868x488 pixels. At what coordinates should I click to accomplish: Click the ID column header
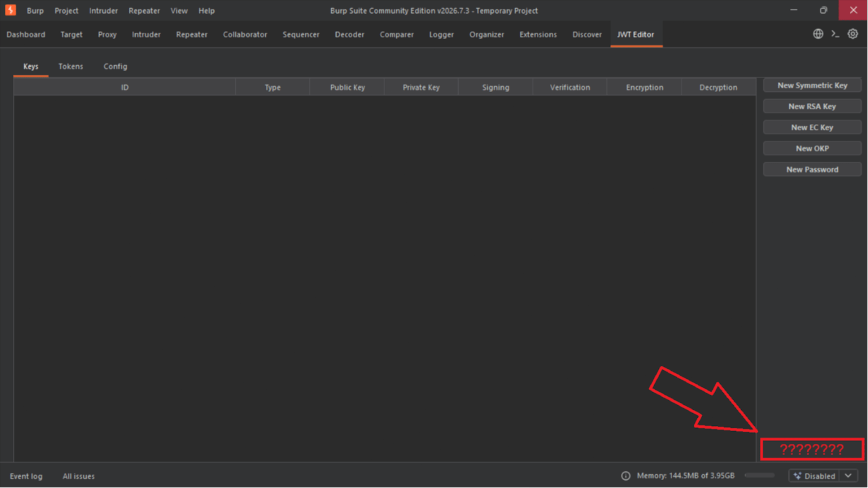pos(125,87)
